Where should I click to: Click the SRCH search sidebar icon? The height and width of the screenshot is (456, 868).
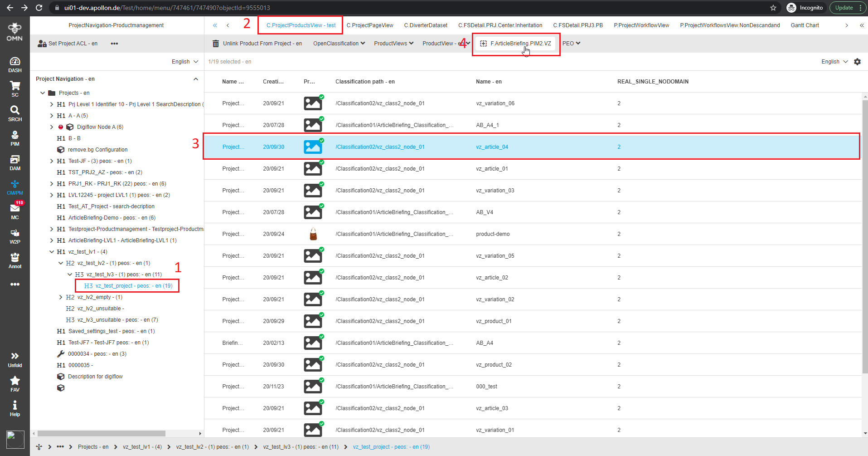click(15, 113)
